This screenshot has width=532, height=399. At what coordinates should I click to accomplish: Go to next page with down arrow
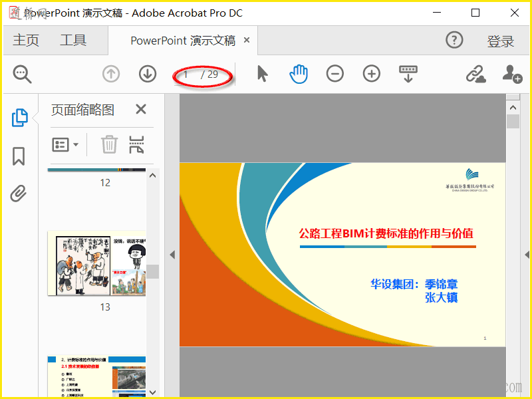tap(148, 74)
